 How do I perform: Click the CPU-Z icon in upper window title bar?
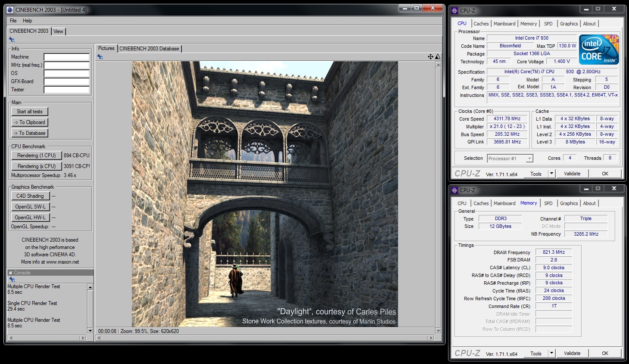(455, 10)
